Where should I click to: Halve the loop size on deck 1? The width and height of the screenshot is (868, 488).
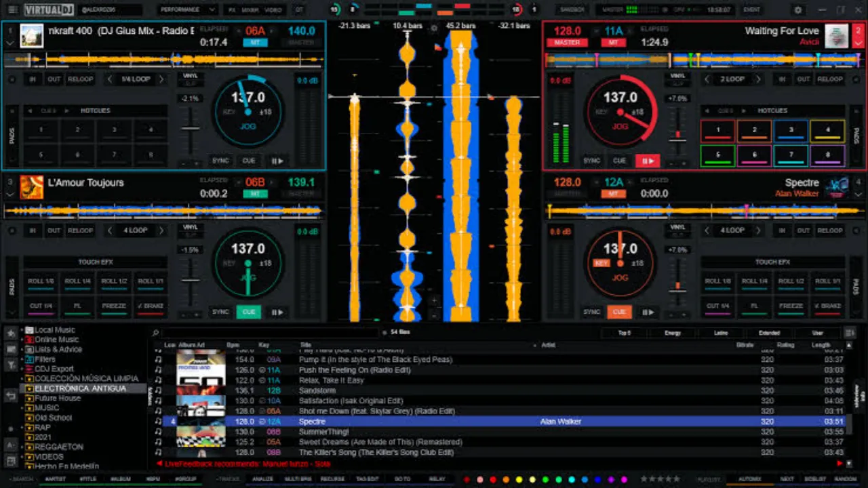point(110,79)
